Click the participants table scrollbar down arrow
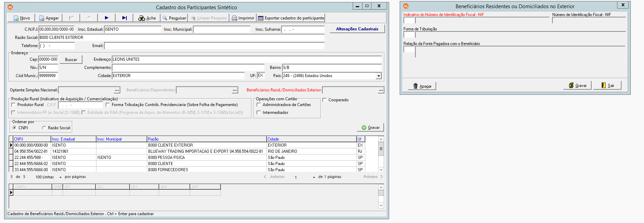 pos(381,169)
